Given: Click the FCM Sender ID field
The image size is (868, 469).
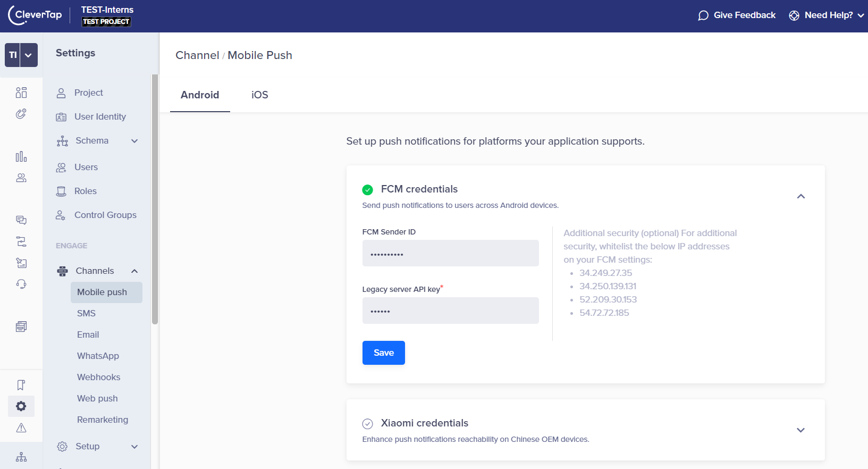Looking at the screenshot, I should pos(451,253).
